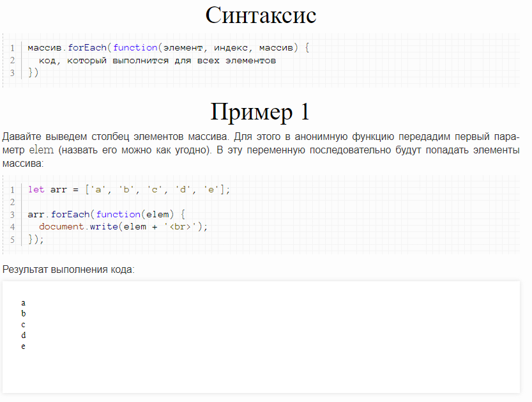Click the word "elem" in the paragraph
This screenshot has height=402, width=532.
pos(42,150)
